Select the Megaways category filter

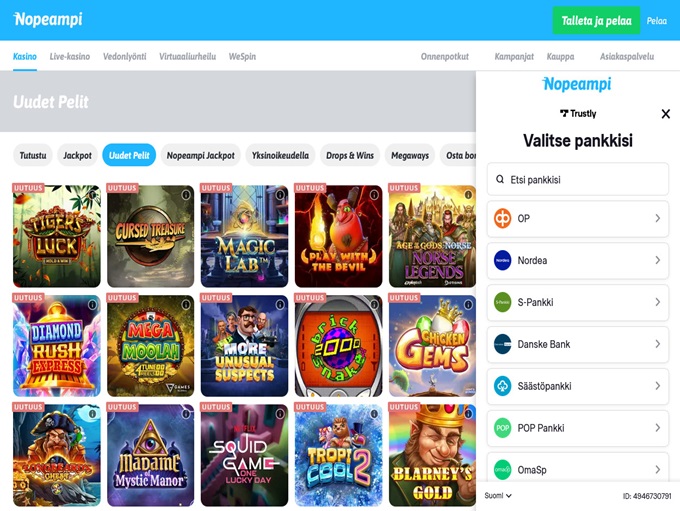coord(410,155)
